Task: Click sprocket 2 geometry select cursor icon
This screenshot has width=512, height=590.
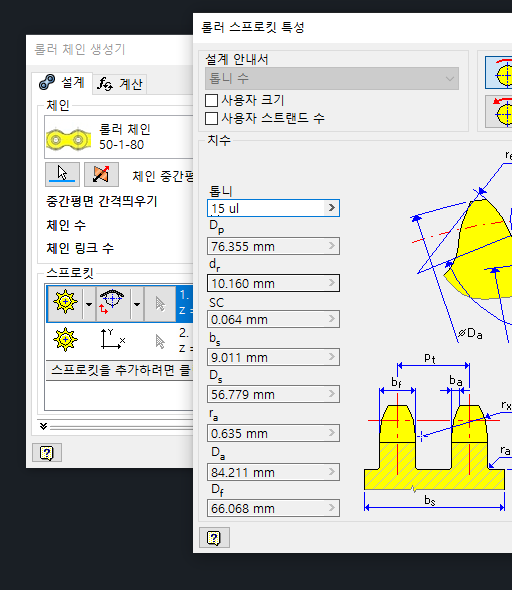Action: coord(160,342)
